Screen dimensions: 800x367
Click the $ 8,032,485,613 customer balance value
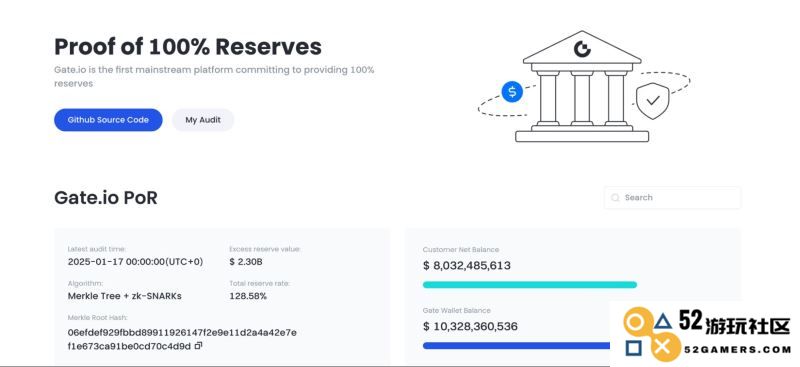(466, 265)
